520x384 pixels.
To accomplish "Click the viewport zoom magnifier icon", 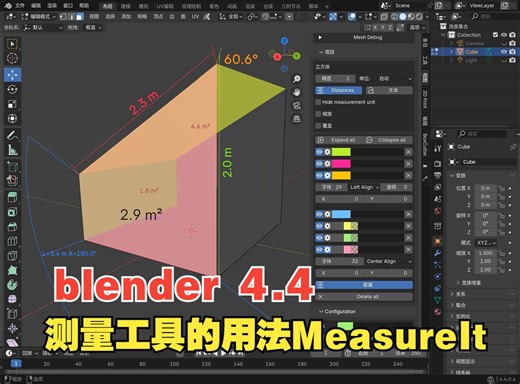I will [297, 79].
